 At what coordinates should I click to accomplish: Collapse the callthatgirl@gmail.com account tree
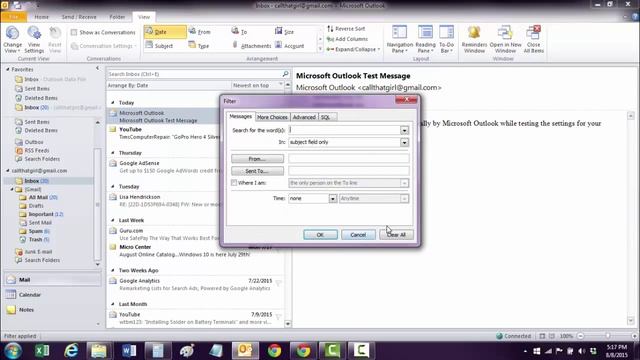[x=8, y=171]
